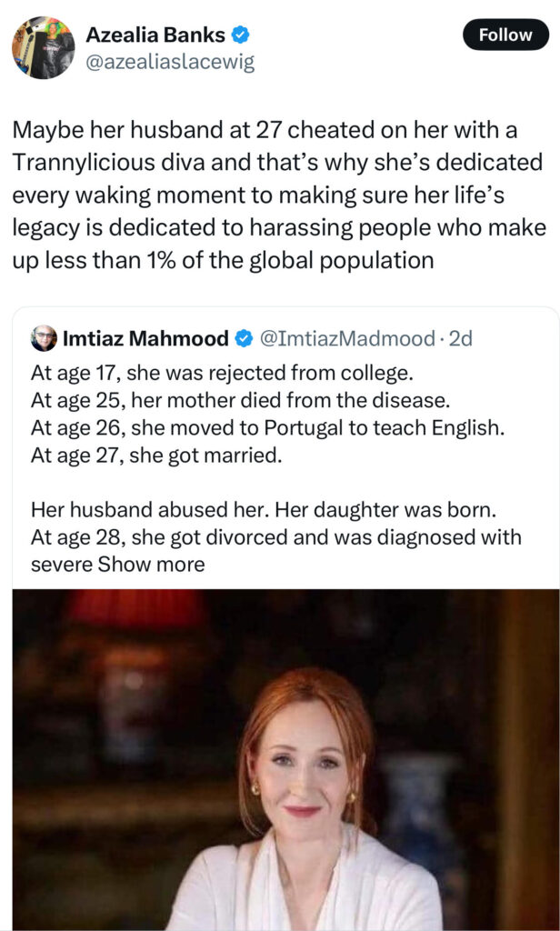Visit the @ImtiazMadmood handle
560x931 pixels.
coord(347,338)
